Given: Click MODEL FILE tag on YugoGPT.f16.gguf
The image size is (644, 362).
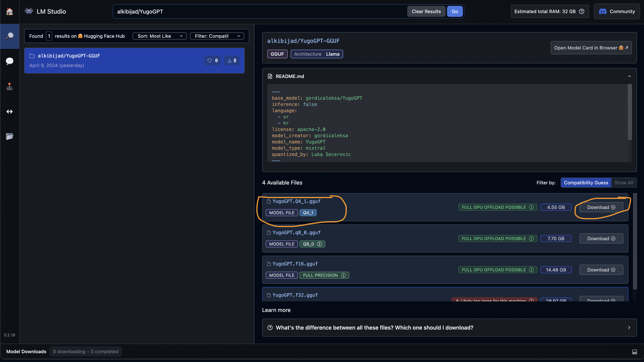Looking at the screenshot, I should click(x=282, y=275).
